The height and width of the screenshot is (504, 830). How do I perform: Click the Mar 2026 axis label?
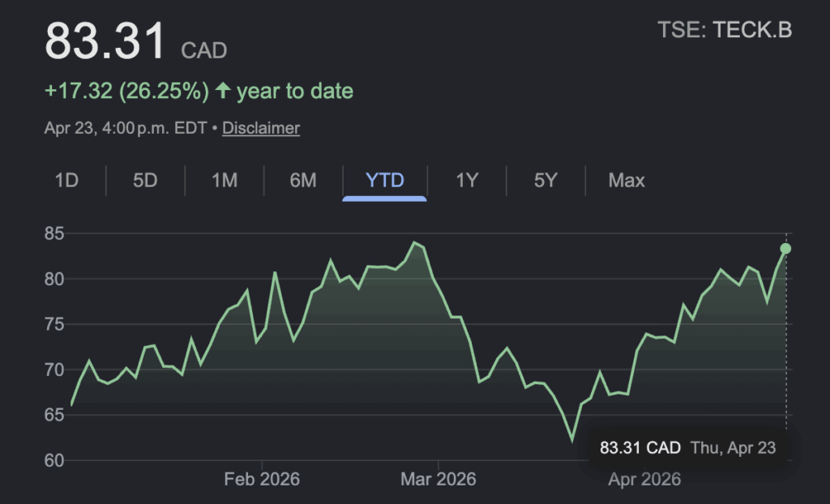click(439, 480)
